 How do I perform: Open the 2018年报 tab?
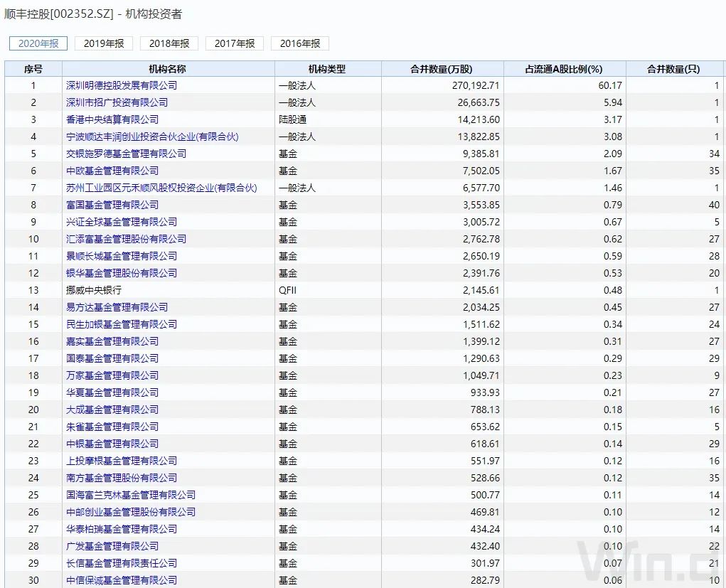(x=169, y=43)
